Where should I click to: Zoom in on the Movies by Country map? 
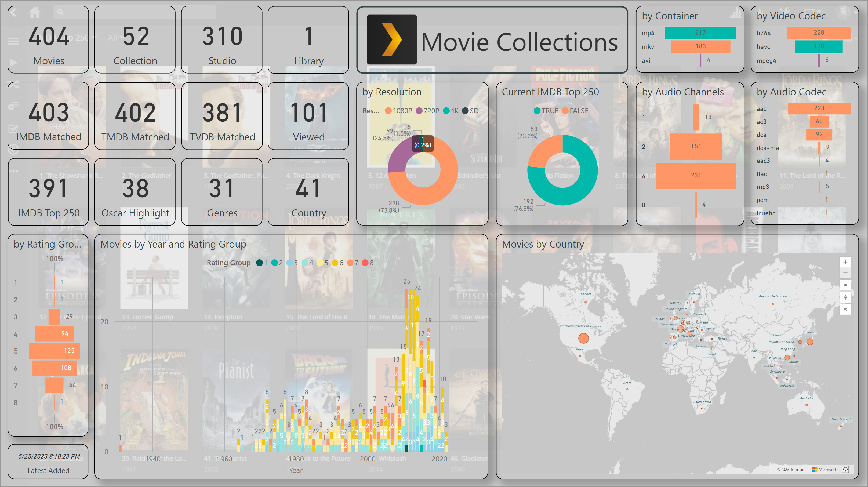(x=845, y=262)
